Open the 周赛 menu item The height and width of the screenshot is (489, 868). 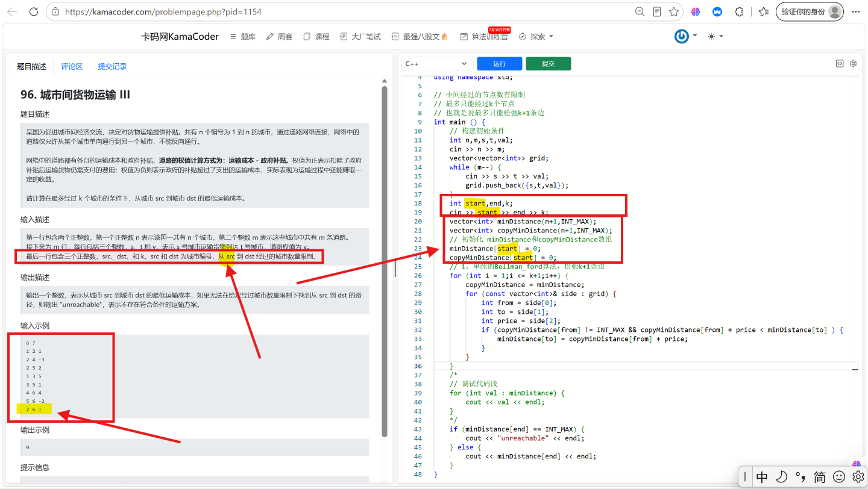[x=279, y=37]
